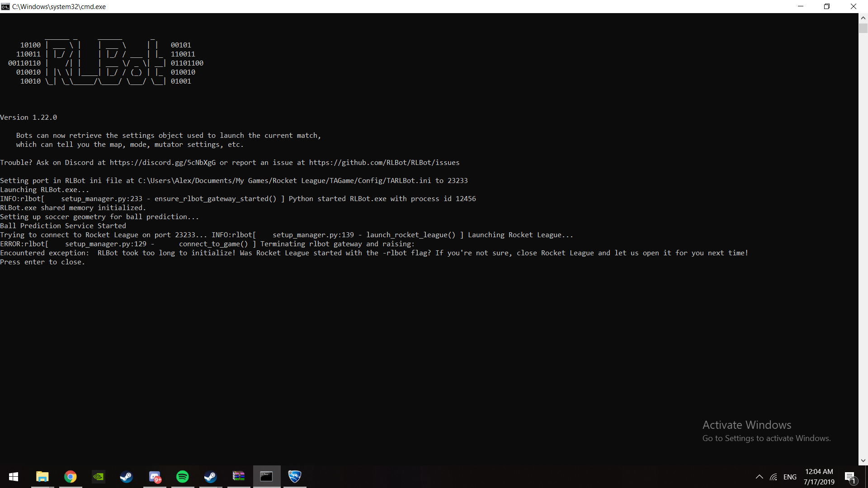This screenshot has height=488, width=868.
Task: Launch Google Chrome from the taskbar
Action: point(70,477)
